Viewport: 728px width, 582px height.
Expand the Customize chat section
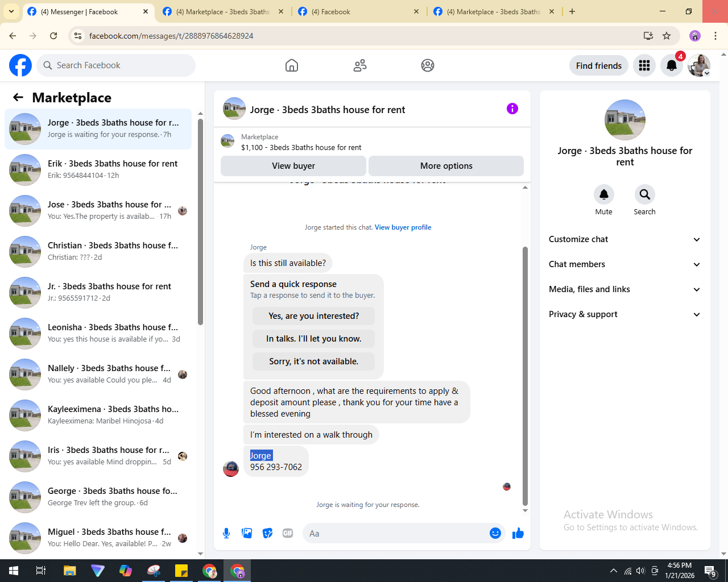coord(624,239)
